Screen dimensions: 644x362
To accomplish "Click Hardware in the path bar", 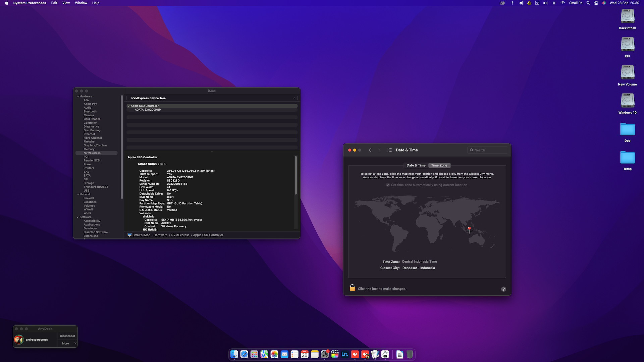I will click(160, 235).
